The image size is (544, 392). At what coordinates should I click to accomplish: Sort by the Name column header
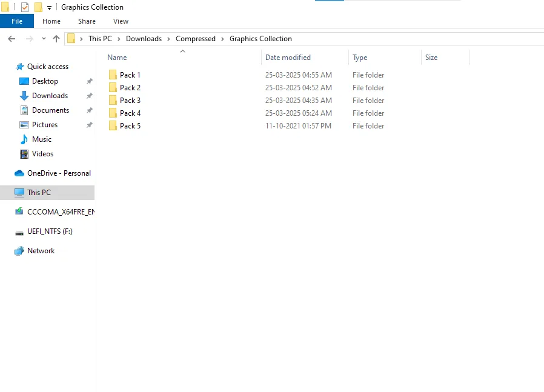tap(117, 58)
